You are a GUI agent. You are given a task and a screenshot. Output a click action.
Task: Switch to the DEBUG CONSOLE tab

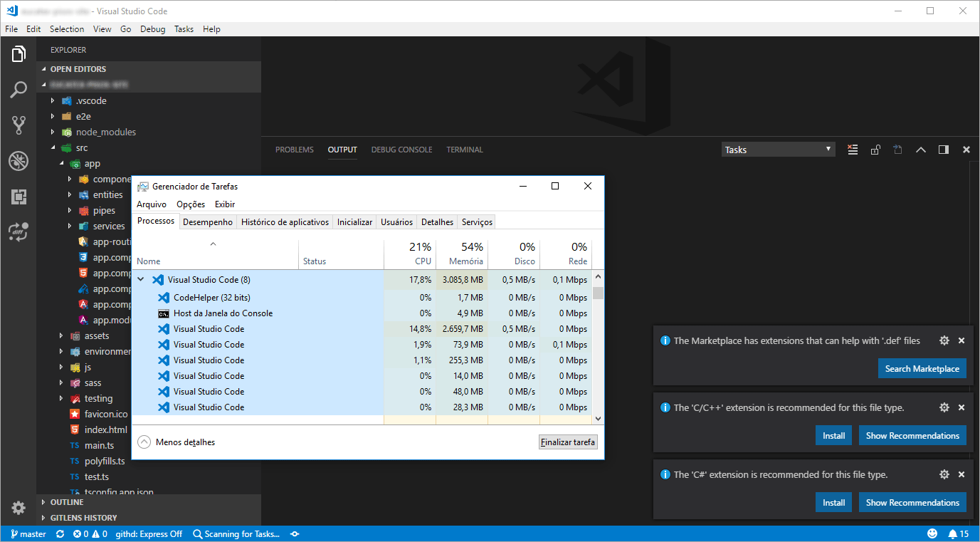point(401,150)
